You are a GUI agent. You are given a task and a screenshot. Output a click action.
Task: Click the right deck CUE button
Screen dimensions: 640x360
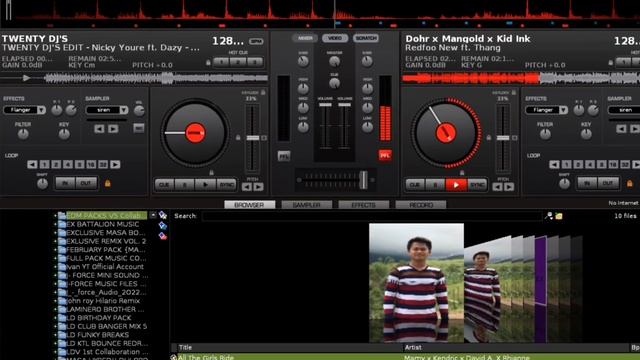(415, 185)
